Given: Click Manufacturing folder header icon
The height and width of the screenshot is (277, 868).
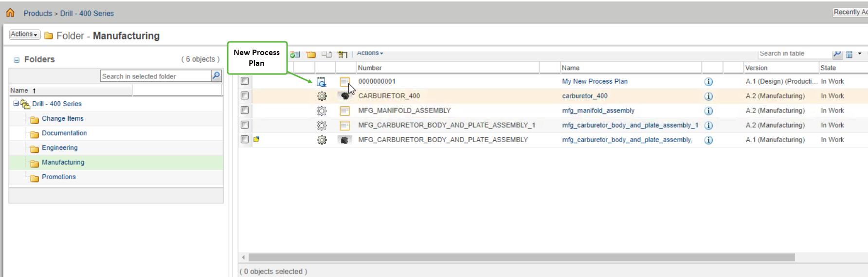Looking at the screenshot, I should [x=49, y=36].
